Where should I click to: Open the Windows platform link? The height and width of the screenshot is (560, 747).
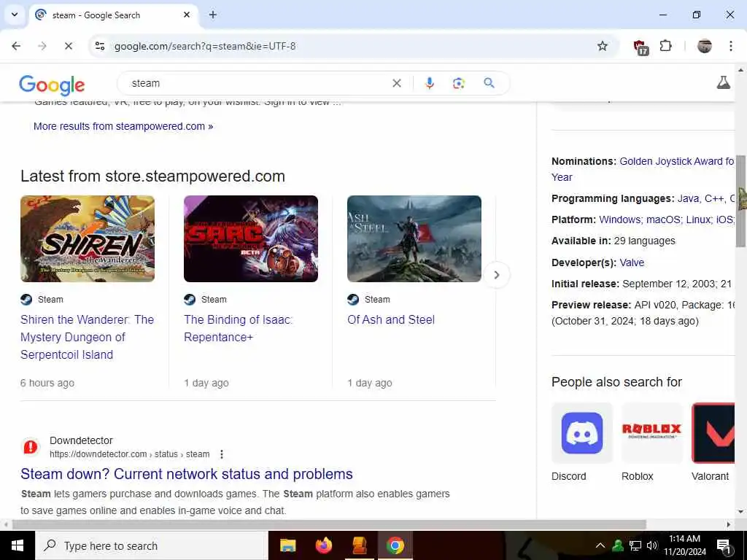click(x=621, y=219)
